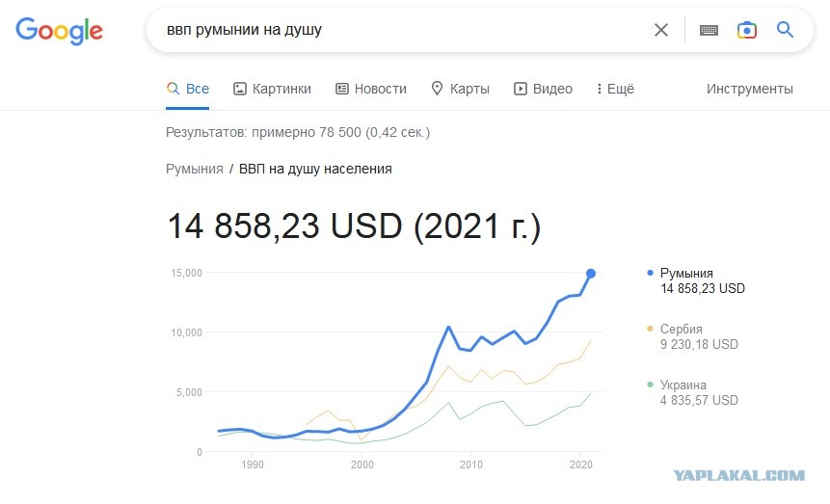Open the Ещё more options menu

615,89
